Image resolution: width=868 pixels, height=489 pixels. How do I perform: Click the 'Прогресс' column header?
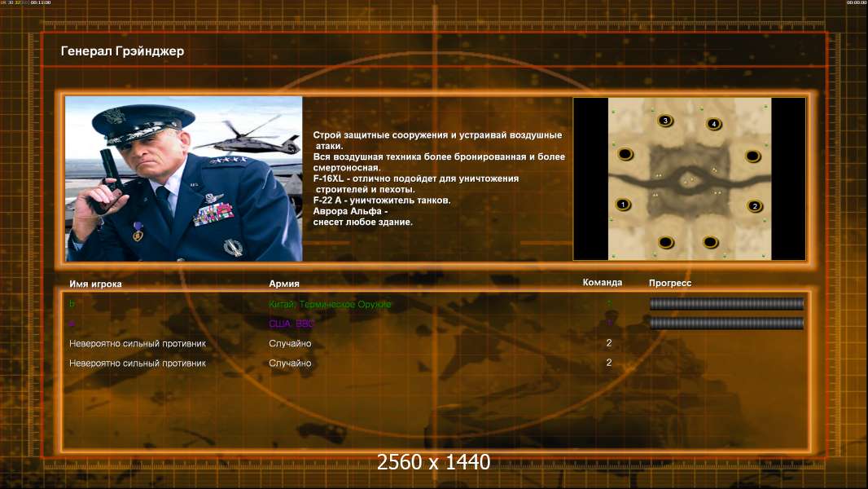click(670, 283)
